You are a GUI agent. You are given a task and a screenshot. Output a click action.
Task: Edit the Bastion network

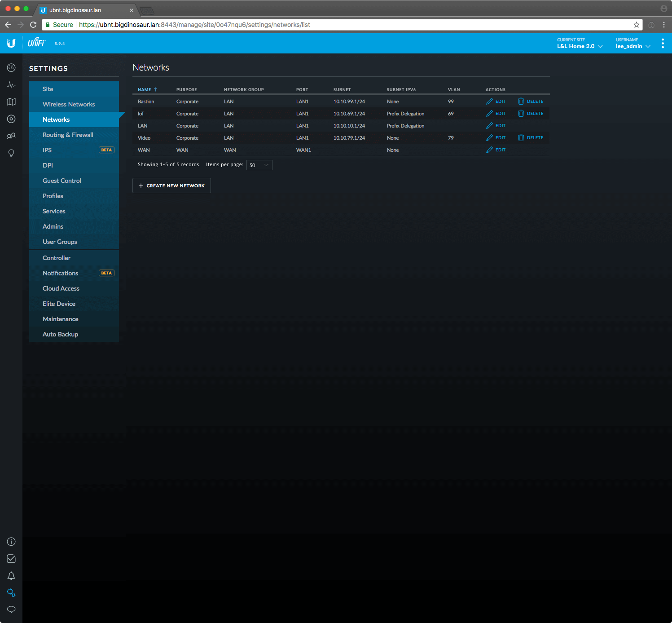click(496, 102)
